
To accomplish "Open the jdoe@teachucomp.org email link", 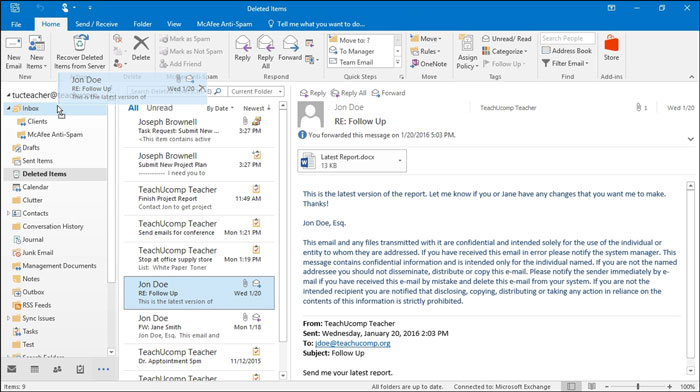I will click(x=353, y=343).
